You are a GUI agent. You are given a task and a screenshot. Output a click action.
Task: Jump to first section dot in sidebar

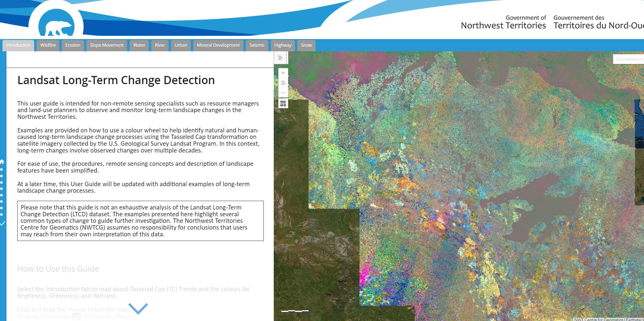click(x=2, y=170)
